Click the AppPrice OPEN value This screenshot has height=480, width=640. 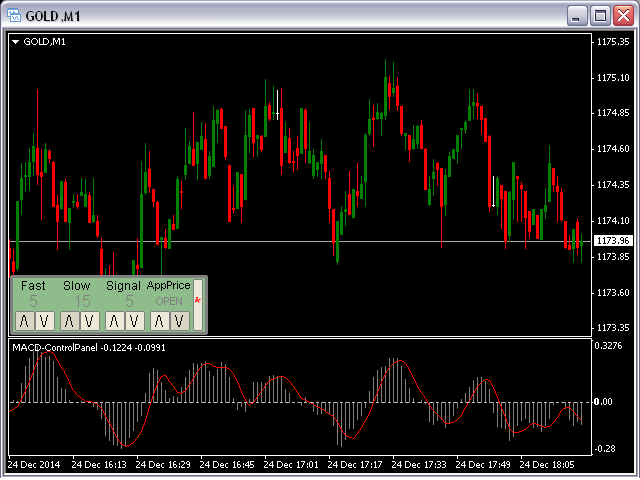(168, 301)
